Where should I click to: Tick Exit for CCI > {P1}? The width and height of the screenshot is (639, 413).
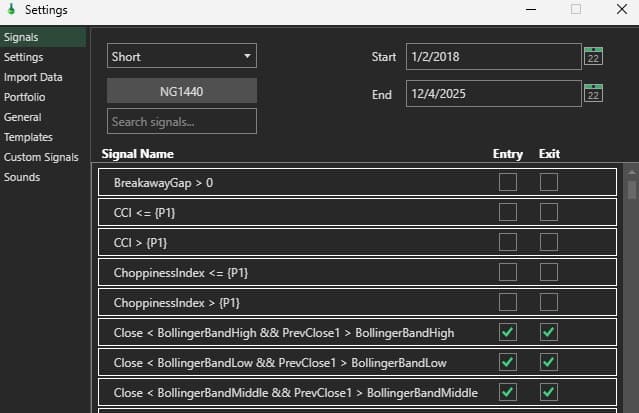coord(549,242)
